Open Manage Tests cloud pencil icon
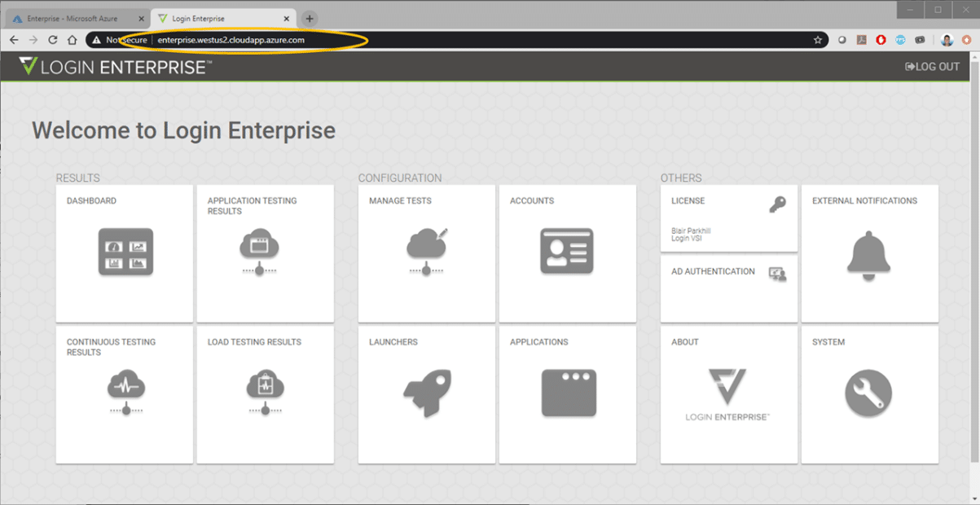980x505 pixels. click(427, 253)
